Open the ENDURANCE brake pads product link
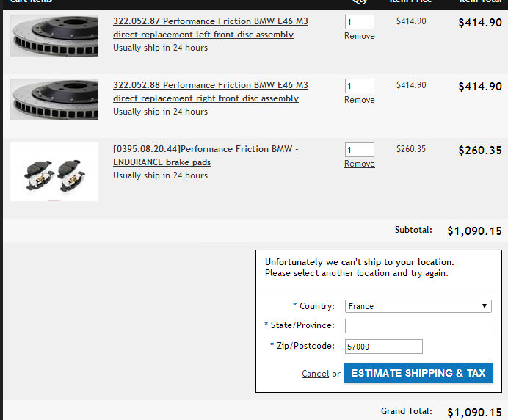Viewport: 508px width, 420px height. (x=206, y=156)
